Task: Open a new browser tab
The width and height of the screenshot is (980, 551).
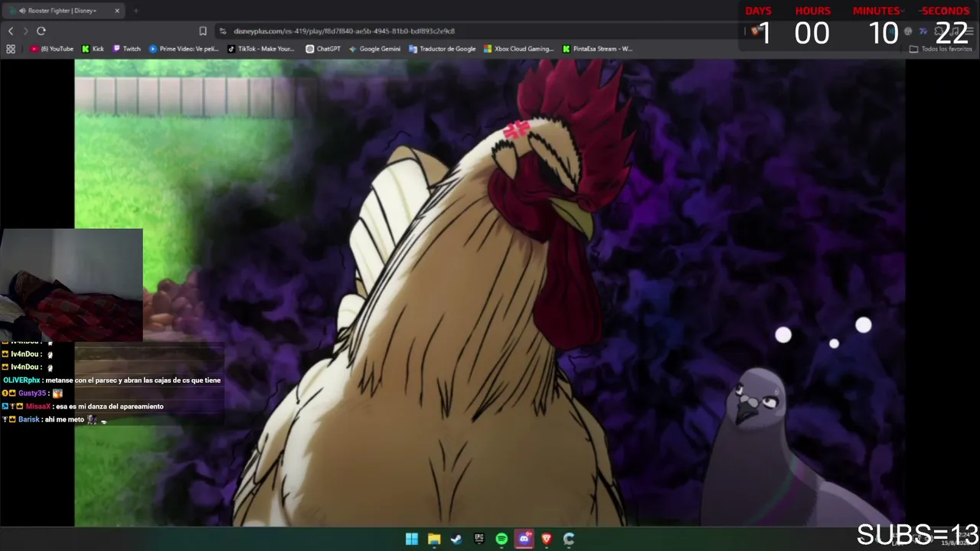Action: coord(136,11)
